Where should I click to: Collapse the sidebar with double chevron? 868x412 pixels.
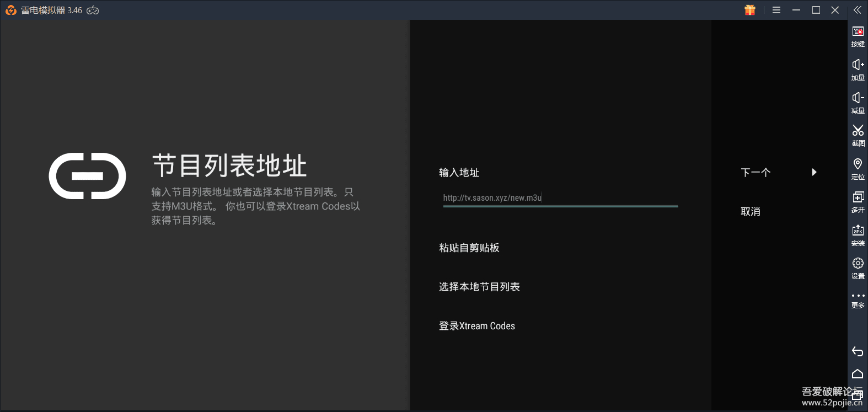click(857, 10)
